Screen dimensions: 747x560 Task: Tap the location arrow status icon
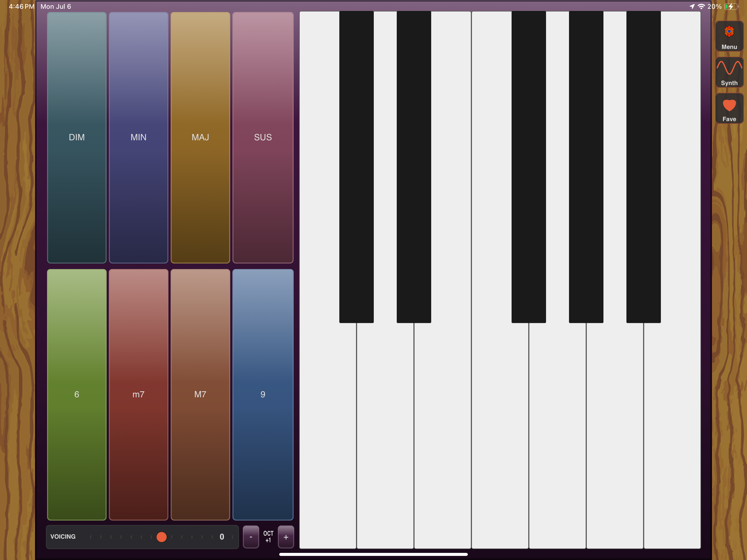pos(692,6)
